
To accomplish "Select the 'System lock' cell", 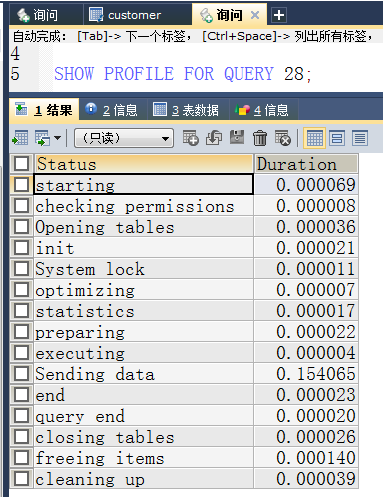I will [144, 269].
